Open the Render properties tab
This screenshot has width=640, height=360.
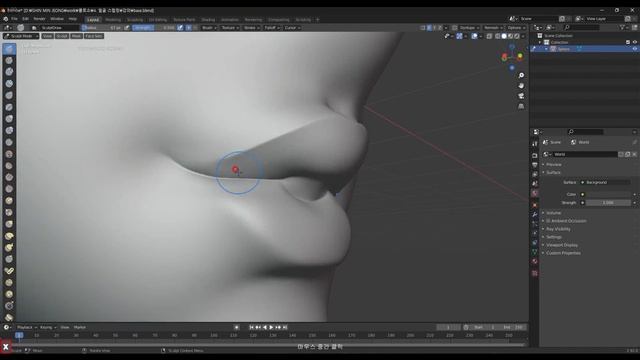coord(535,156)
